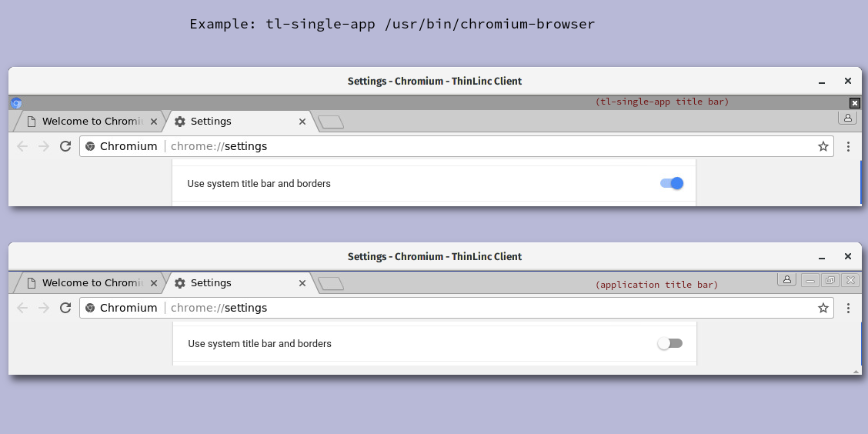
Task: Reload page in the lower Chromium window
Action: point(65,308)
